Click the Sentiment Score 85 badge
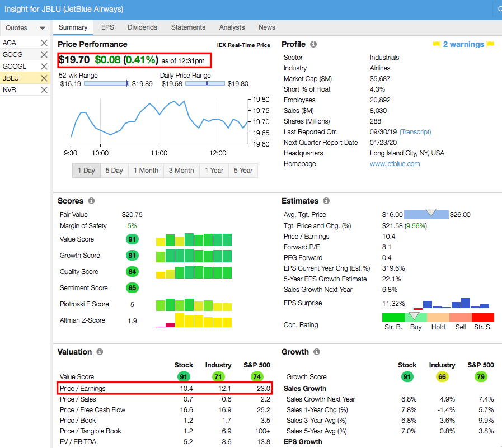 pos(132,287)
